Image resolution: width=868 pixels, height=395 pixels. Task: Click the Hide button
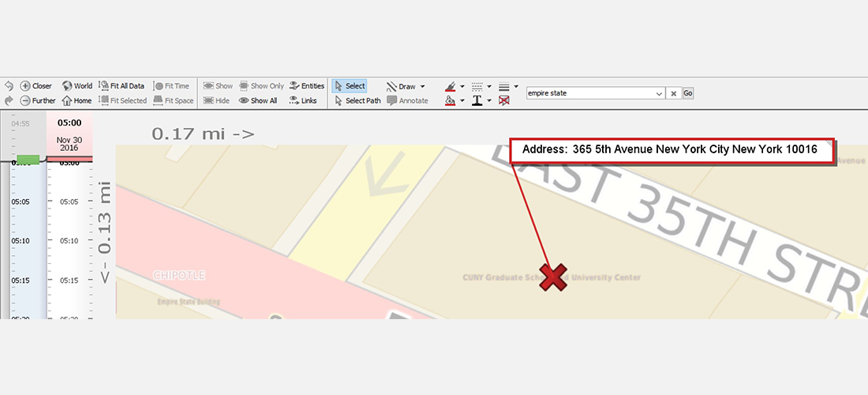pyautogui.click(x=216, y=100)
